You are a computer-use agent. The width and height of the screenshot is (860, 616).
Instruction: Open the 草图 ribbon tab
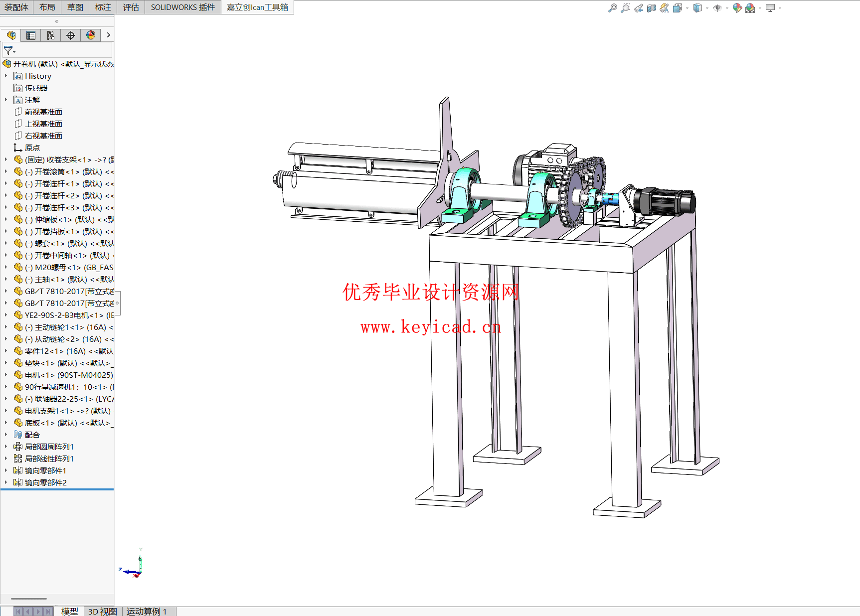75,7
